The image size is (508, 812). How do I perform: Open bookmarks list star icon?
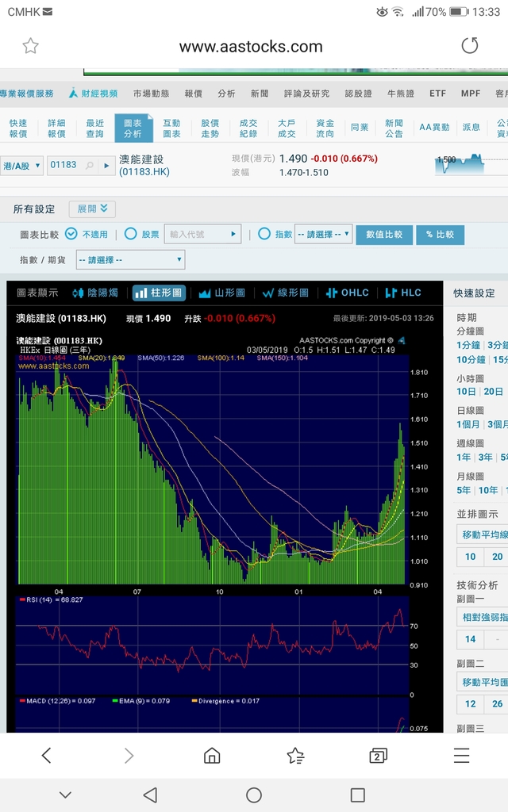295,756
